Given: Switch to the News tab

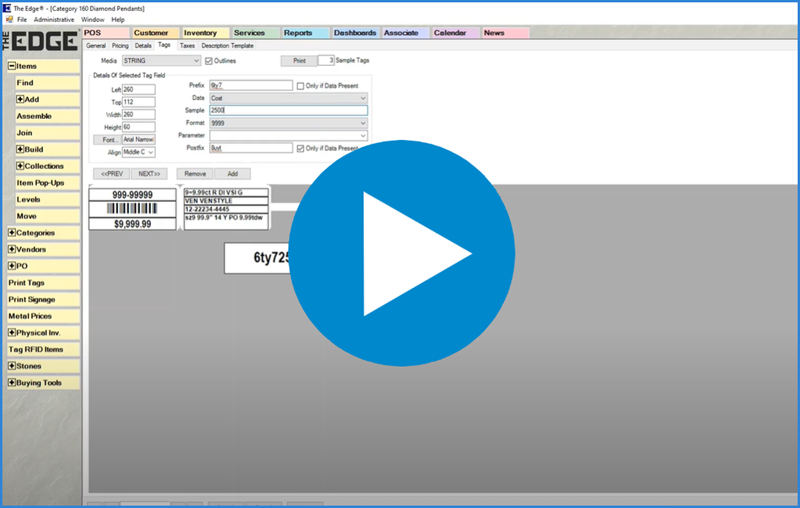Looking at the screenshot, I should coord(505,33).
